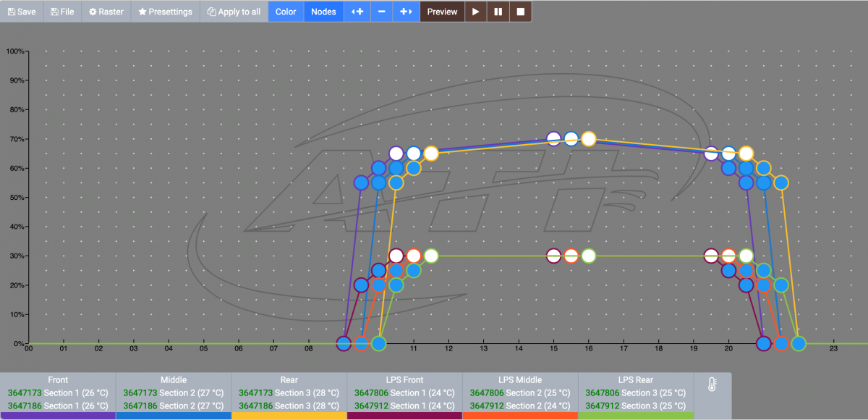Image resolution: width=868 pixels, height=420 pixels.
Task: Stop the preview with the square icon
Action: point(521,12)
